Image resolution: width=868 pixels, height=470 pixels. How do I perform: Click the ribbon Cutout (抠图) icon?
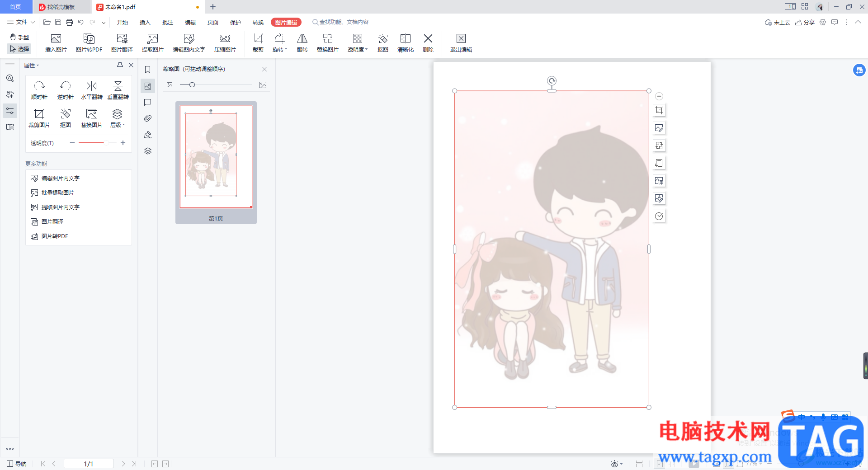tap(383, 43)
